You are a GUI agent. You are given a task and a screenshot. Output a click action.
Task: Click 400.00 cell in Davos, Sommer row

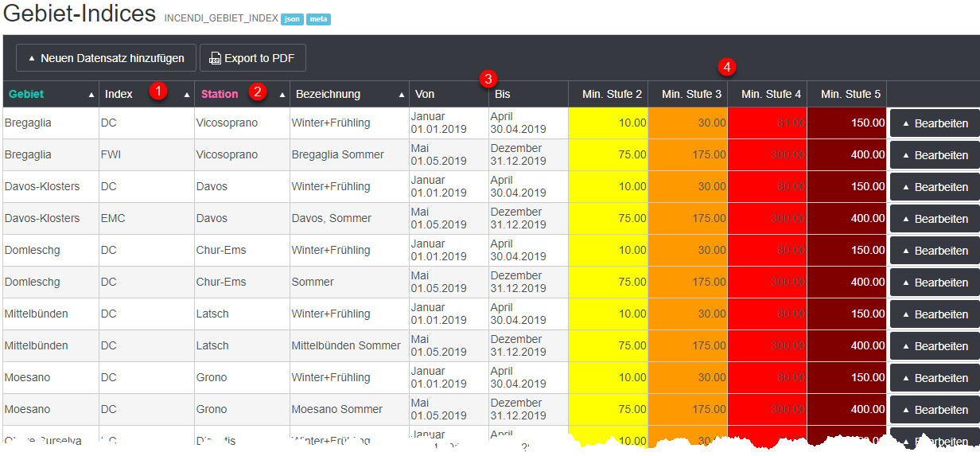(x=847, y=218)
